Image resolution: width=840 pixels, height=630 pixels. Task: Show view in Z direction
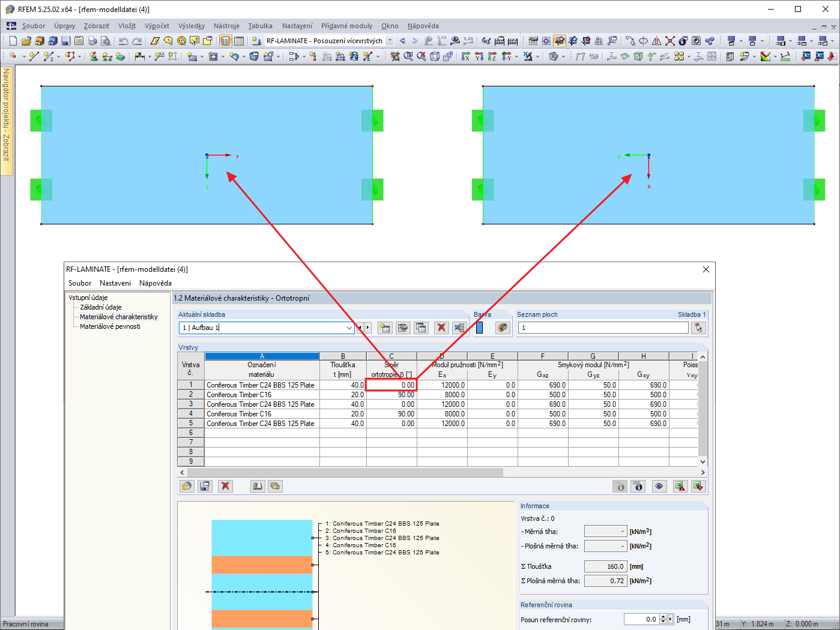[x=492, y=56]
